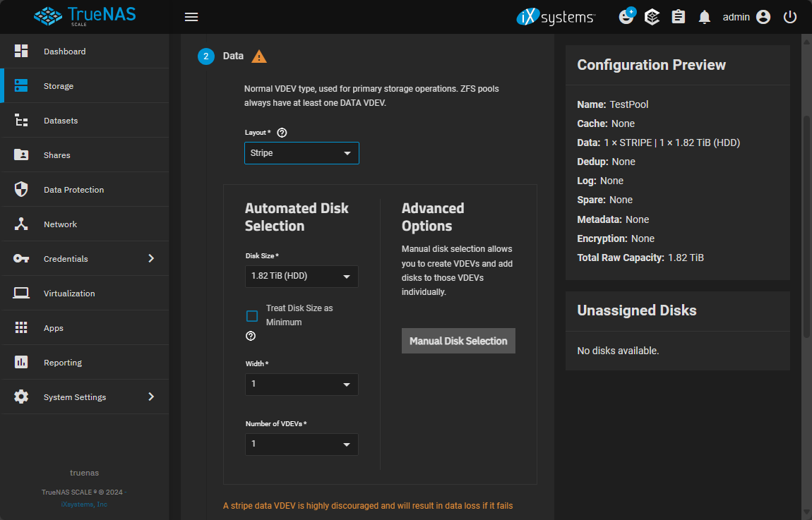Open the smiley feedback icon

[626, 17]
